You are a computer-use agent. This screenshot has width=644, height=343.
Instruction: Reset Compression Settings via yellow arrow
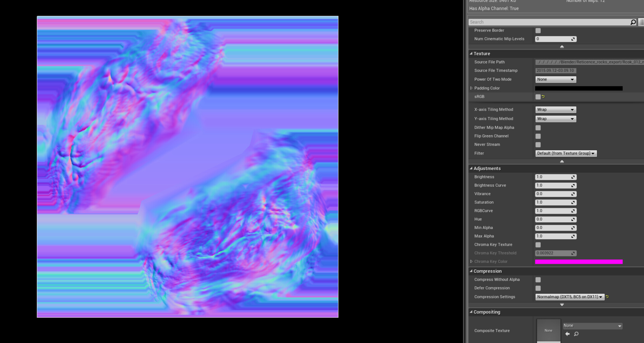click(607, 296)
